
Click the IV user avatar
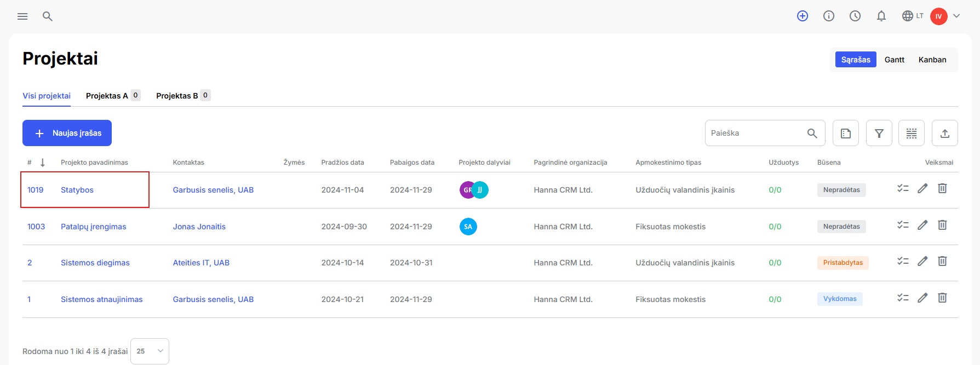tap(939, 16)
